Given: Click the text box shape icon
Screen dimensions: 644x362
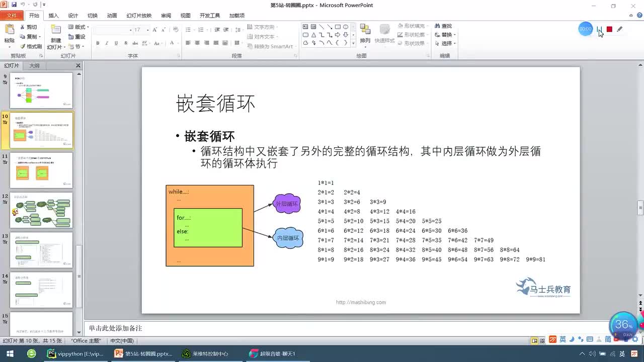Looking at the screenshot, I should pyautogui.click(x=305, y=27).
